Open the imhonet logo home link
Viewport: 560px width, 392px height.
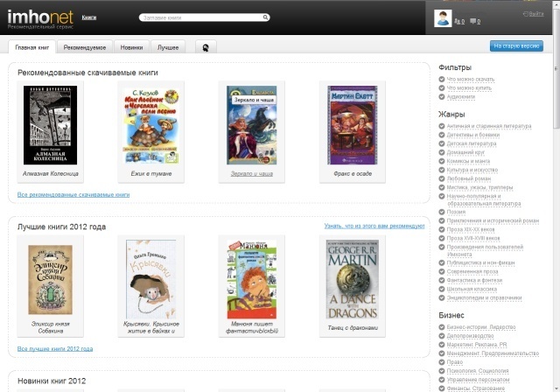[x=40, y=17]
